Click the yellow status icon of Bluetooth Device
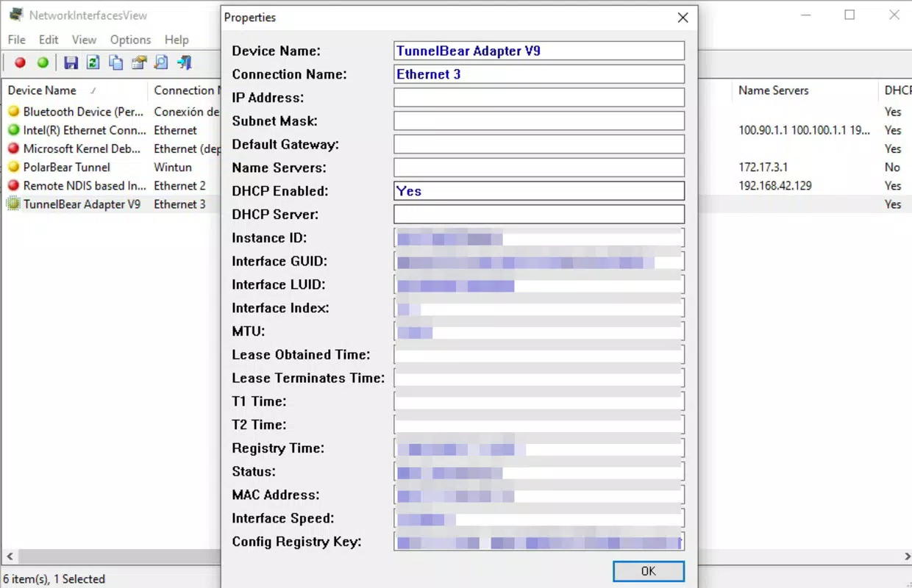 13,112
